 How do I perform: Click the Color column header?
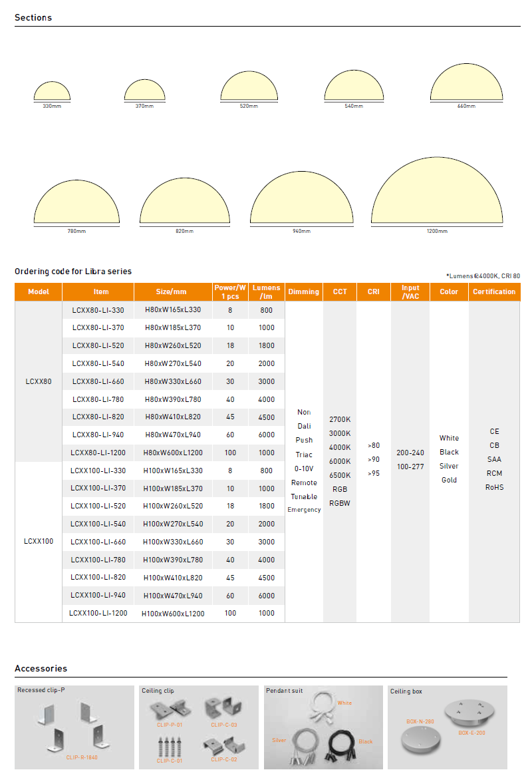coord(449,291)
